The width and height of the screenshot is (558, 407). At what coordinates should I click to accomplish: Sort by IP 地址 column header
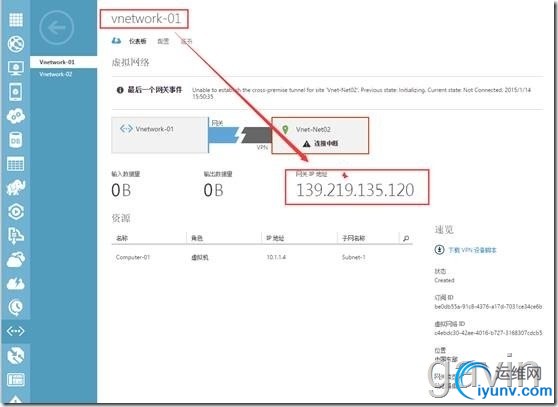point(275,238)
